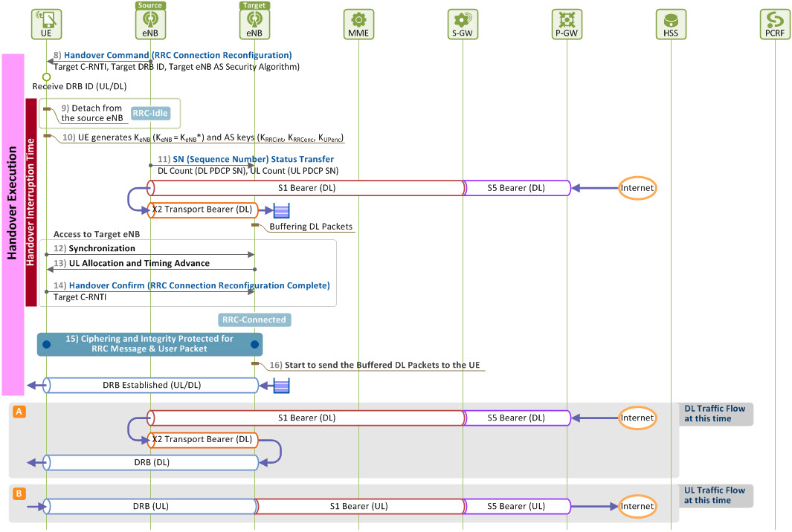Click step 14 Handover Confirm message
The width and height of the screenshot is (792, 532).
click(191, 285)
